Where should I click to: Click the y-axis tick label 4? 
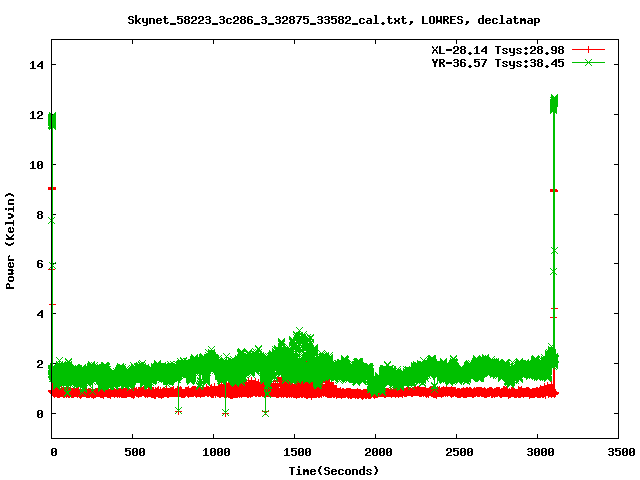(40, 314)
